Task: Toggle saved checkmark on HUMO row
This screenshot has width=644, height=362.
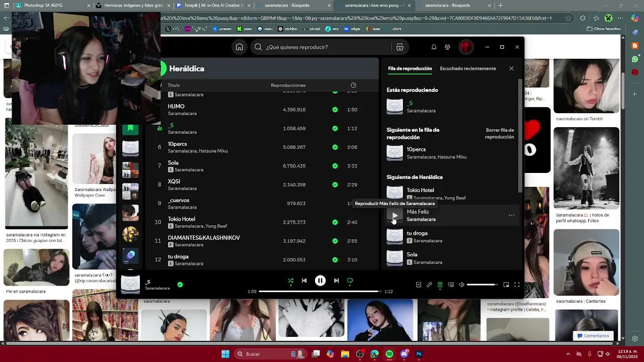Action: point(335,110)
